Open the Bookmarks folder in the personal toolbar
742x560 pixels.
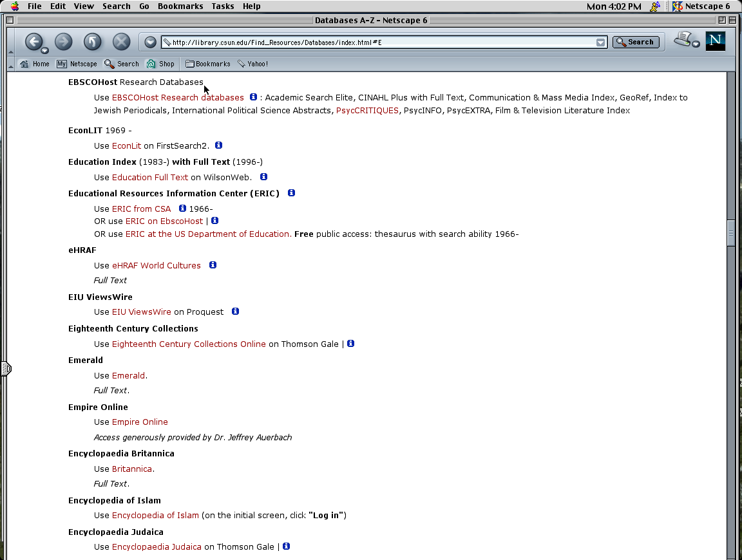click(208, 64)
